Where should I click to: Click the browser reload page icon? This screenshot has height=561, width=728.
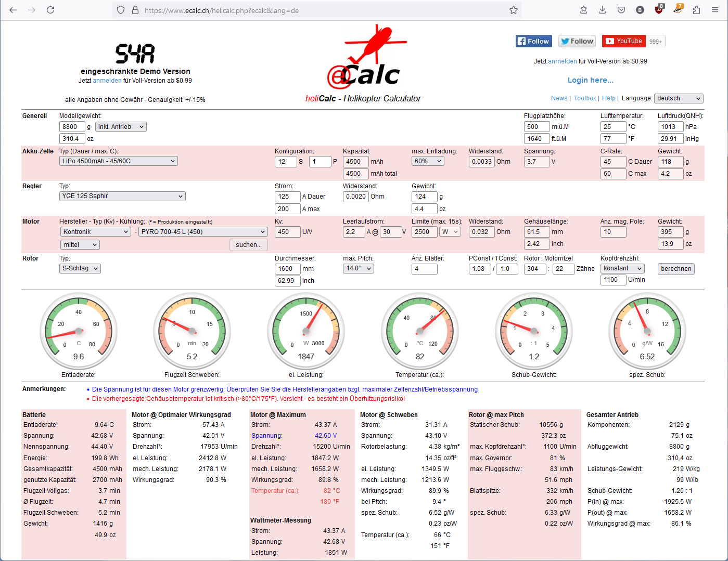click(x=50, y=10)
